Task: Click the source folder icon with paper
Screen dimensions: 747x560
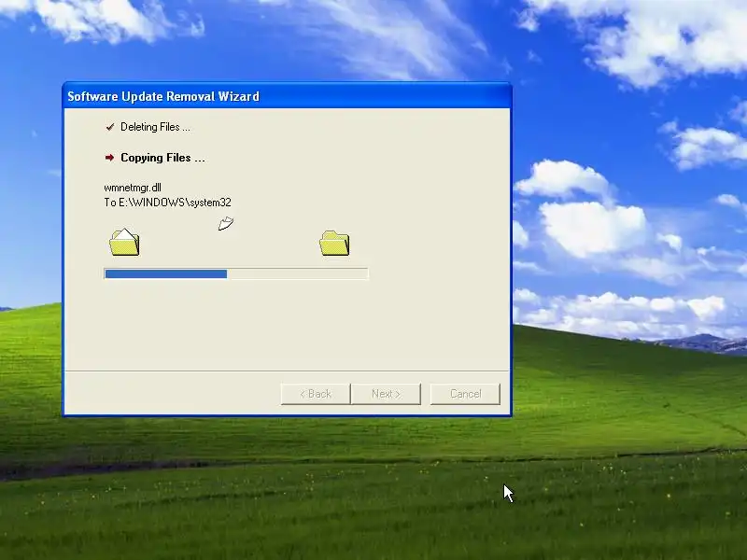Action: 124,242
